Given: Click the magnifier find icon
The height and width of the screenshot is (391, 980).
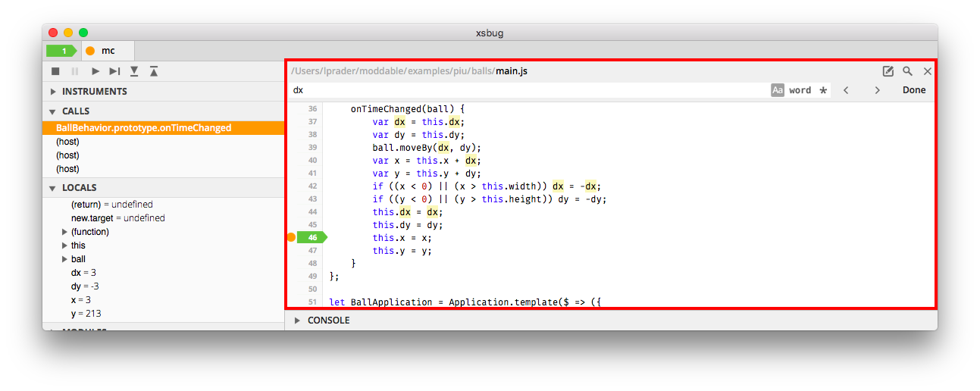Looking at the screenshot, I should pyautogui.click(x=907, y=71).
